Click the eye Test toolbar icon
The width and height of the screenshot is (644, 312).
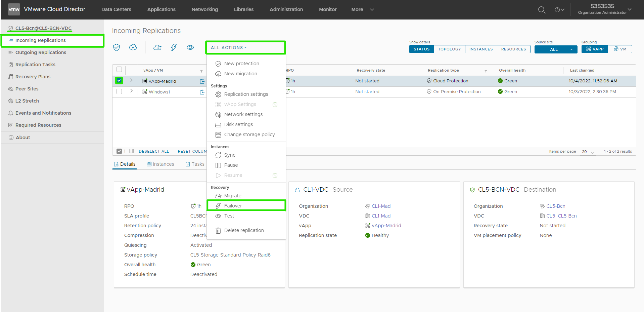(190, 47)
